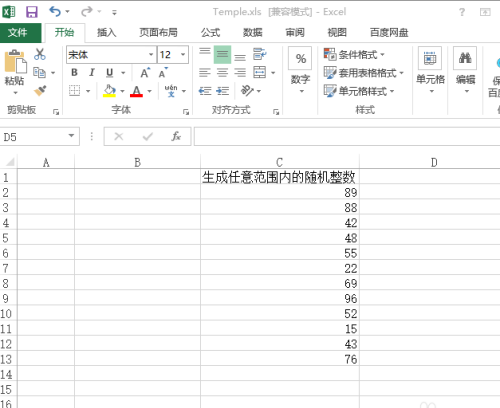Undo the last action

click(55, 12)
